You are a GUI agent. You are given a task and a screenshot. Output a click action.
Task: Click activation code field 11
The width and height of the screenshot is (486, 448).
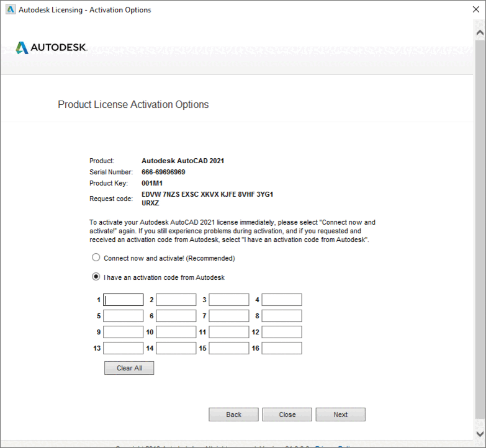[x=229, y=332]
